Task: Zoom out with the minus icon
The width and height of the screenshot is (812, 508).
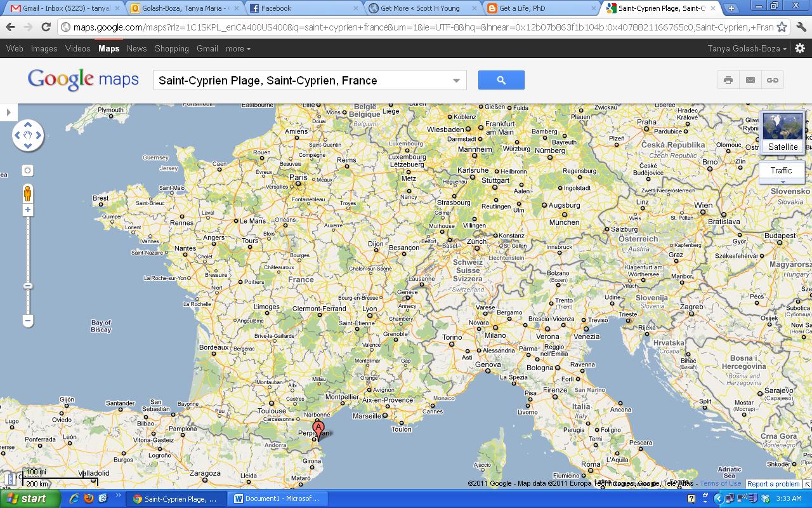Action: [x=27, y=321]
